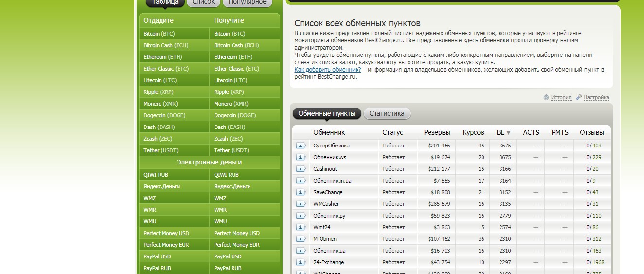Switch to the Список tab
The height and width of the screenshot is (274, 644).
pyautogui.click(x=203, y=2)
